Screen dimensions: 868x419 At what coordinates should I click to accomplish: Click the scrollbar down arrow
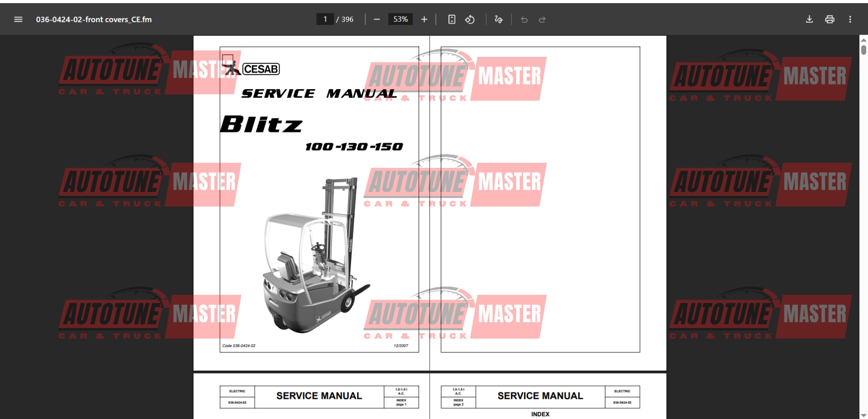[x=863, y=415]
